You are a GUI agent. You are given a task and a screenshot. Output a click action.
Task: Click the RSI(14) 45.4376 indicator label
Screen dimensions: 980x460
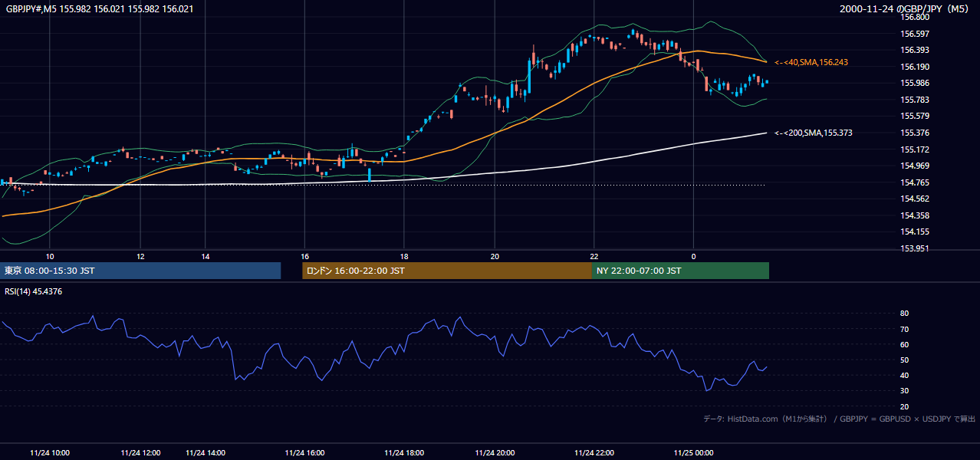click(33, 291)
